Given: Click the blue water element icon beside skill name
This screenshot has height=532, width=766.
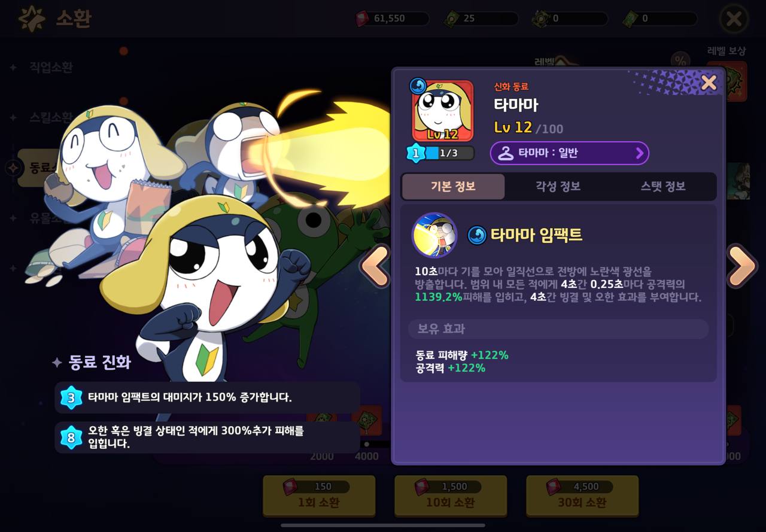Looking at the screenshot, I should point(477,235).
